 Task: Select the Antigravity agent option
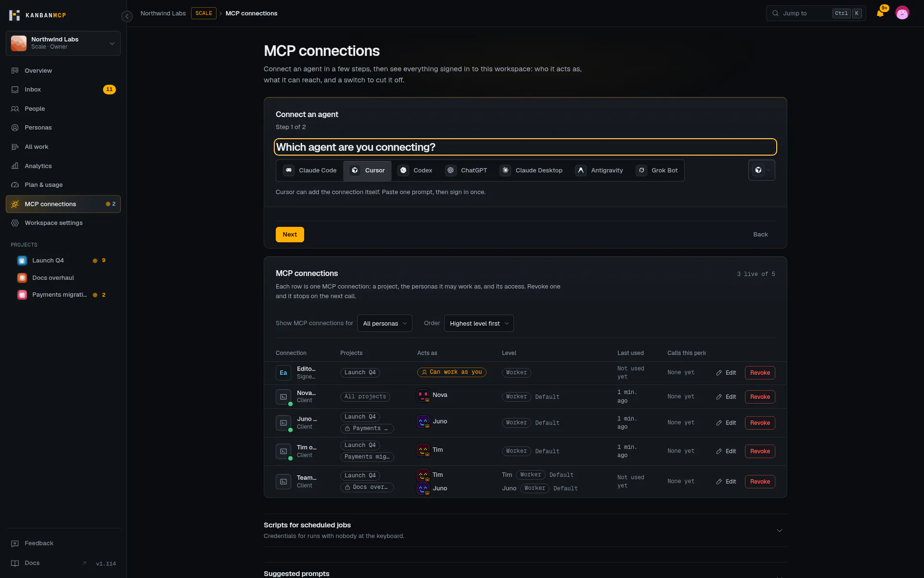(x=599, y=171)
